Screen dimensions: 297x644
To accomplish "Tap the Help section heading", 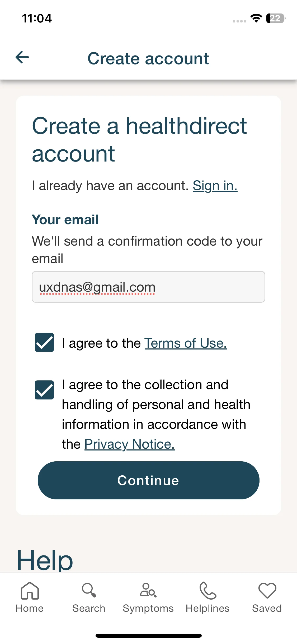I will click(x=45, y=560).
